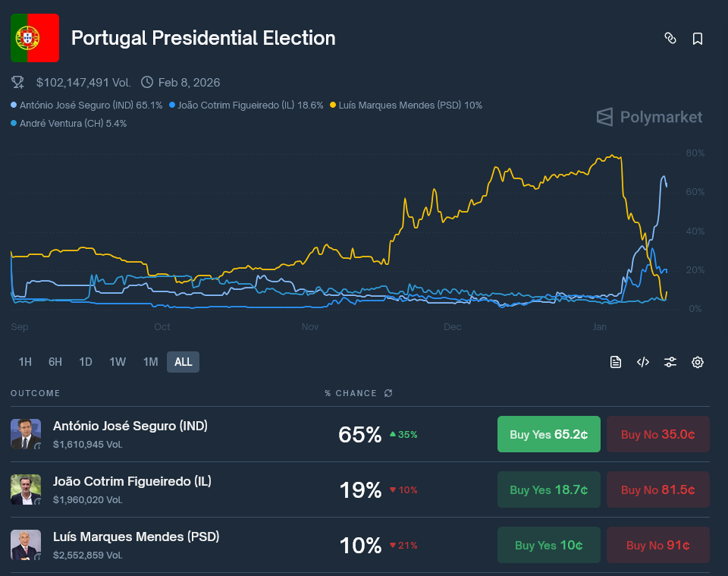Select the ALL time range
728x576 pixels.
coord(183,362)
